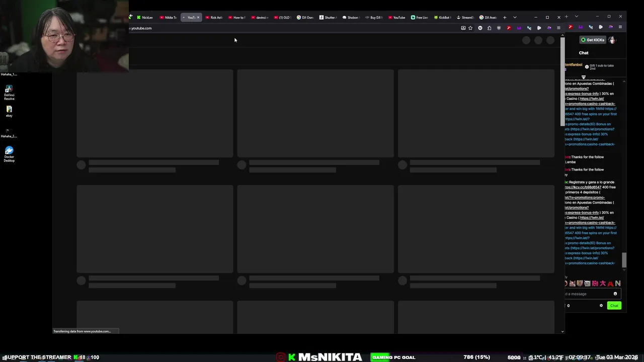Switch to the DJI Osmo browser tab
This screenshot has height=362, width=644.
point(306,18)
